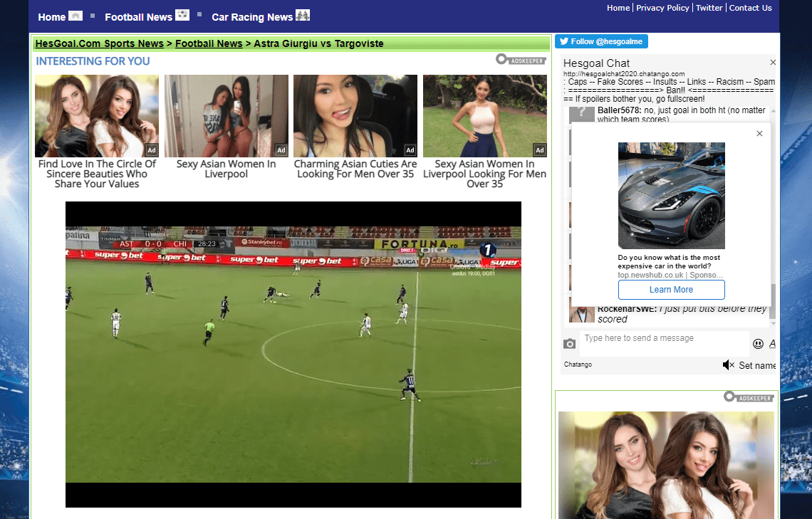Image resolution: width=812 pixels, height=519 pixels.
Task: Click the Adskeeper logo above top ads
Action: (x=521, y=60)
